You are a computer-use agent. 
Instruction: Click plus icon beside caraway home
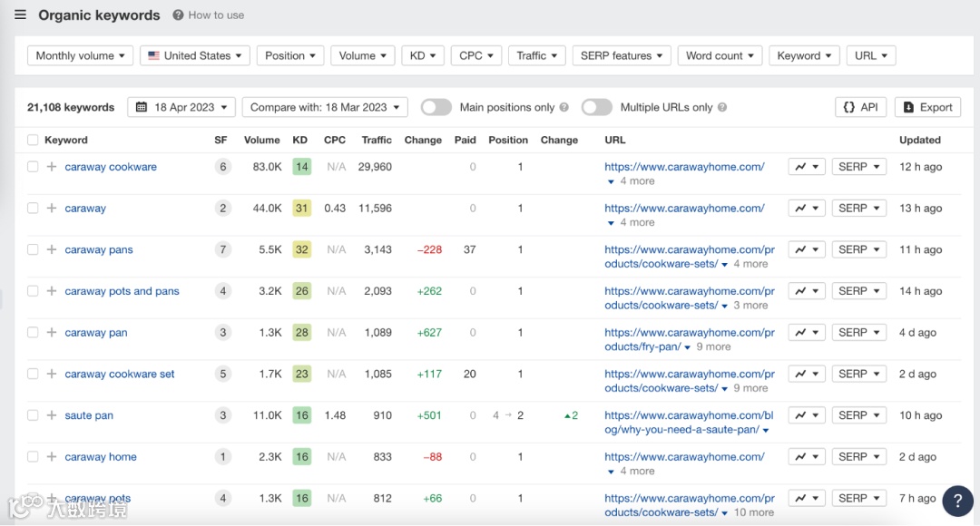tap(51, 457)
